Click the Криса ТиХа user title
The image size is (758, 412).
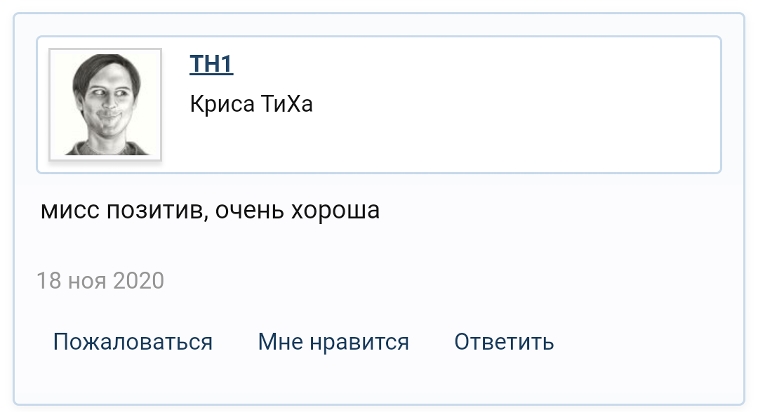point(251,104)
